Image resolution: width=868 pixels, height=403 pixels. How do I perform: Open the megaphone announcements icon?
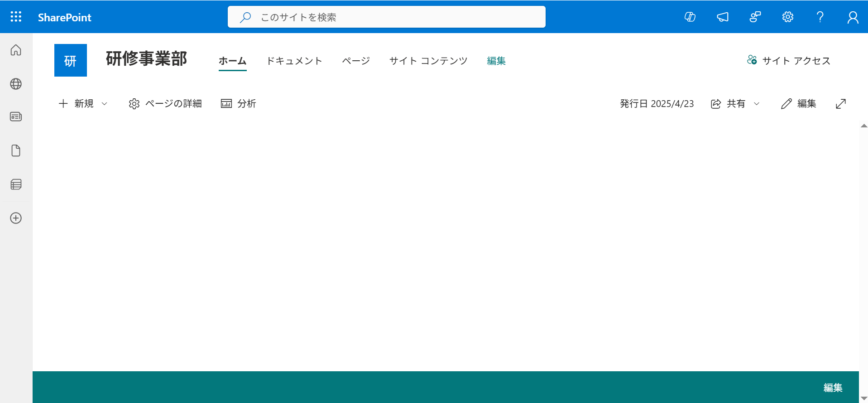(x=723, y=17)
